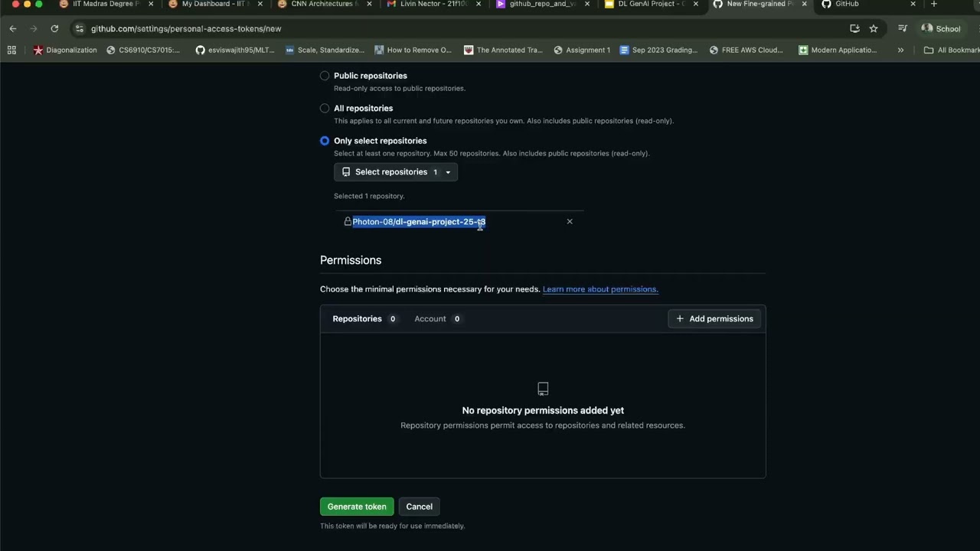Open a new tab with the plus button
This screenshot has height=551, width=980.
(933, 4)
